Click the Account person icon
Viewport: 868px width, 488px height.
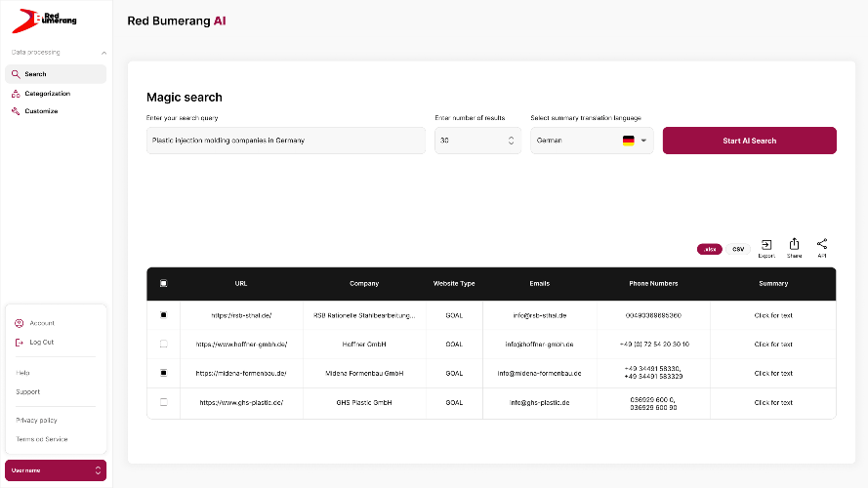(20, 323)
